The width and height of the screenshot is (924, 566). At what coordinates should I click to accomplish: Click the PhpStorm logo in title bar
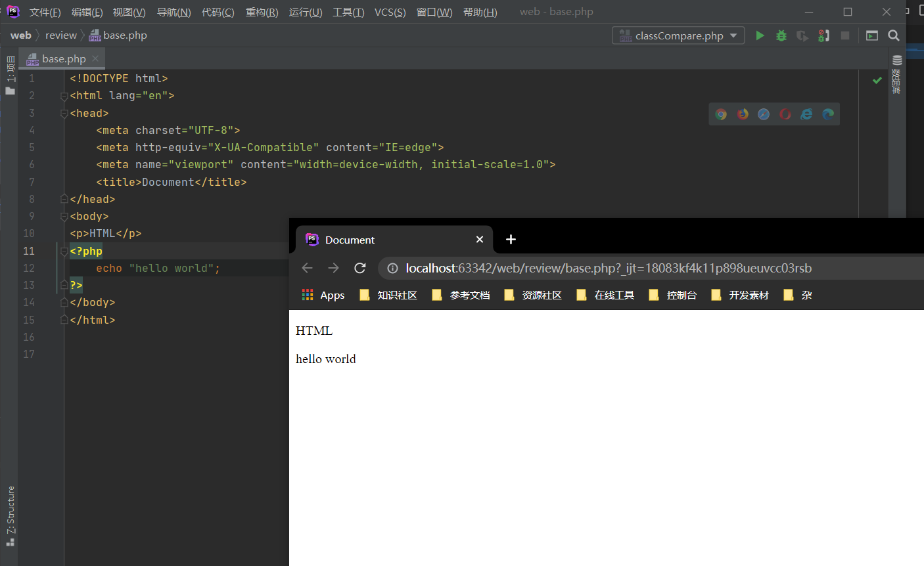pos(12,12)
